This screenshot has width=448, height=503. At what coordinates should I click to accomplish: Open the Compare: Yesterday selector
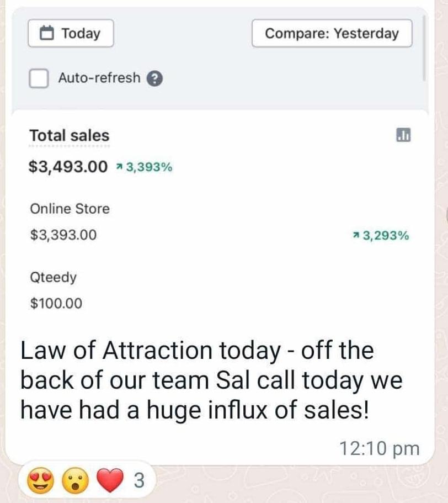(332, 33)
